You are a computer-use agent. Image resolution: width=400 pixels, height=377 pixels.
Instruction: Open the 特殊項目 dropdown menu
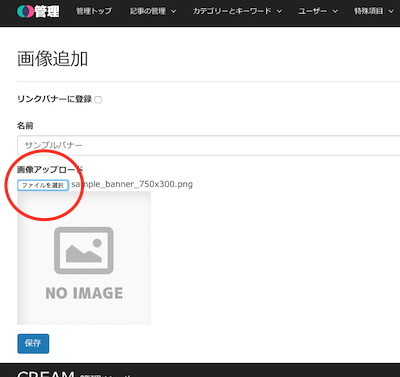(374, 11)
